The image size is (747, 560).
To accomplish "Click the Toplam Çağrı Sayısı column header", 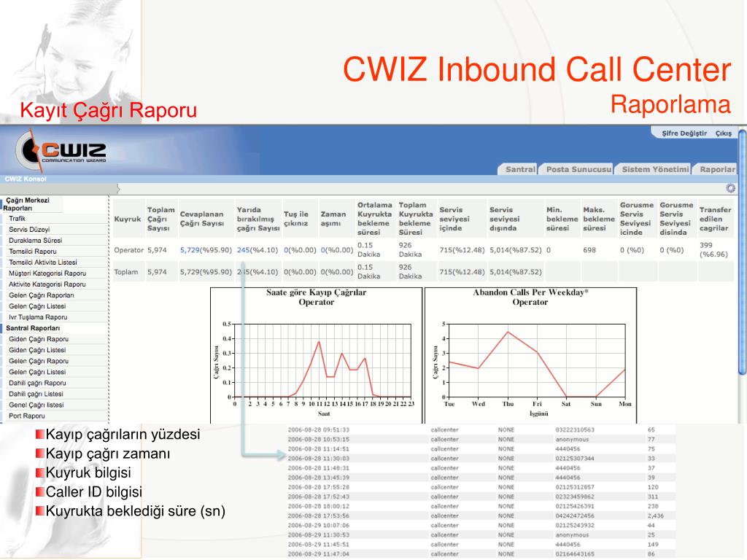I will point(161,219).
